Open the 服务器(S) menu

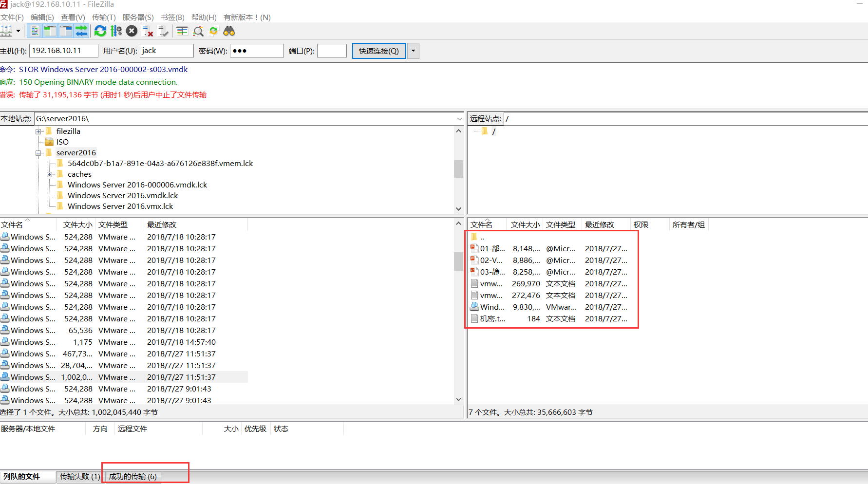pos(138,17)
